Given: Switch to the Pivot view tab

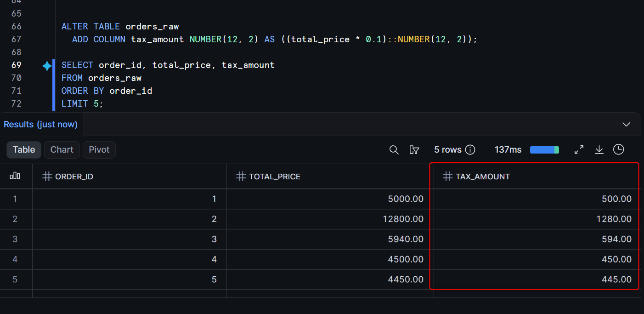Looking at the screenshot, I should [99, 150].
